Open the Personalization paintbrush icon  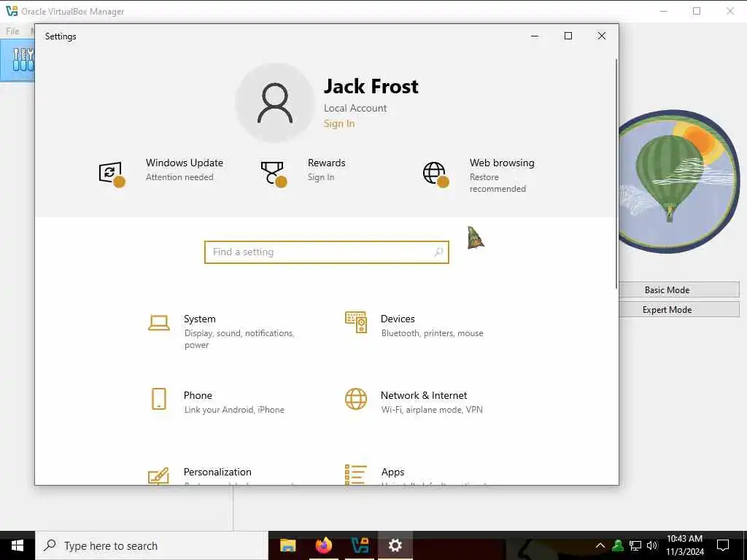tap(158, 475)
